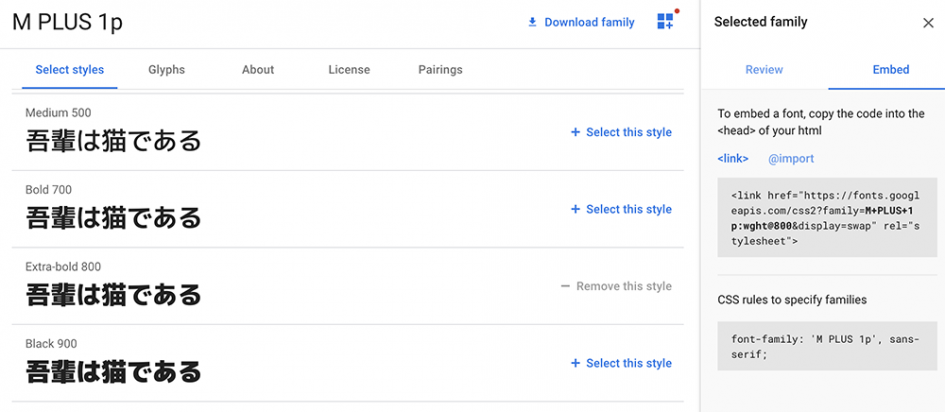Switch to the Select styles tab
Viewport: 945px width, 412px height.
tap(70, 70)
